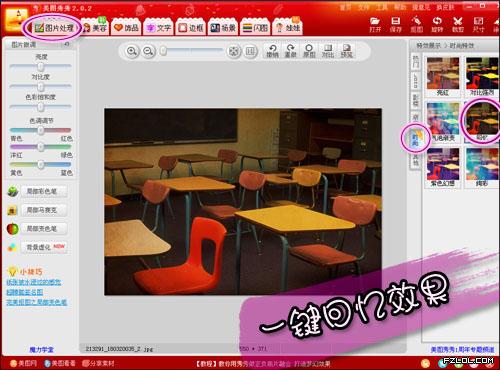Click the 保存 save icon
500x370 pixels.
(x=396, y=25)
